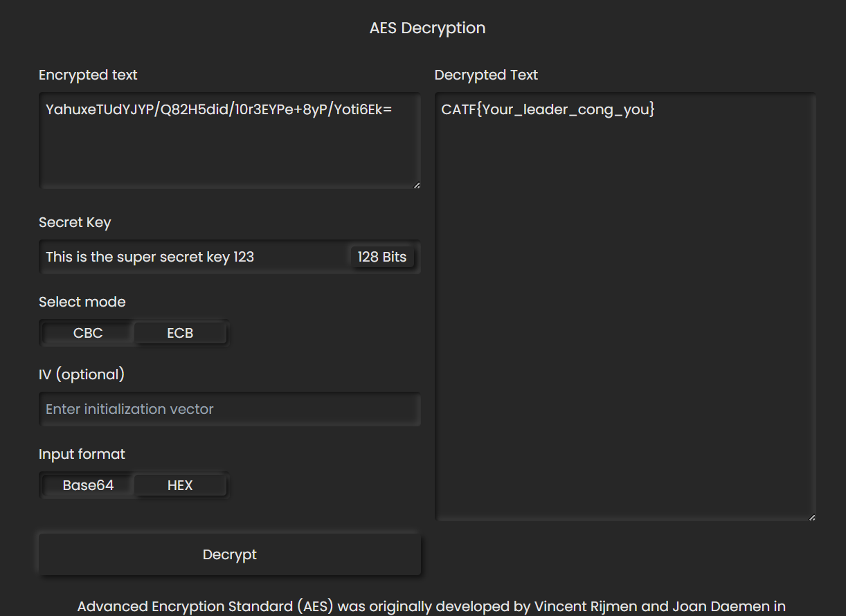Click the IV (optional) label
Viewport: 846px width, 616px height.
(x=82, y=374)
